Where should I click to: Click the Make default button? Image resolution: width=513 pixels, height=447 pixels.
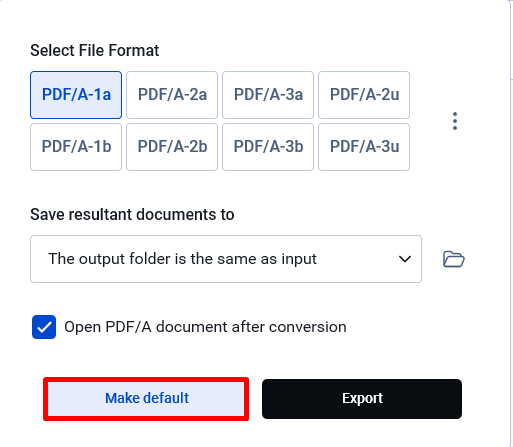[146, 399]
